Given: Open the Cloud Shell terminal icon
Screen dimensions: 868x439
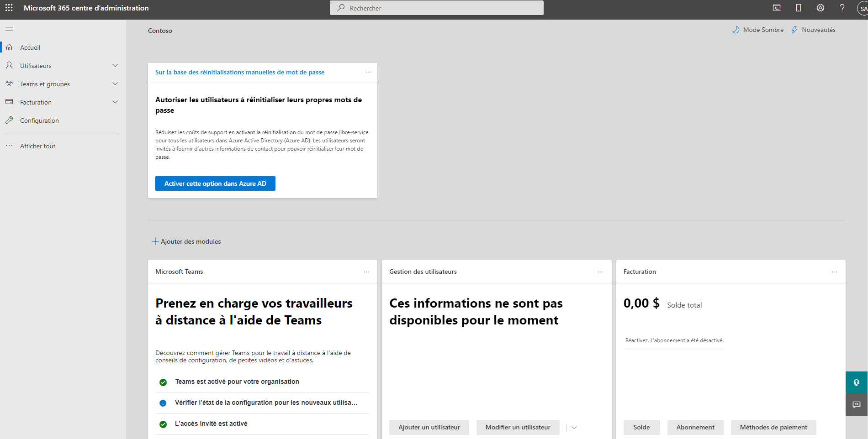Looking at the screenshot, I should tap(777, 8).
